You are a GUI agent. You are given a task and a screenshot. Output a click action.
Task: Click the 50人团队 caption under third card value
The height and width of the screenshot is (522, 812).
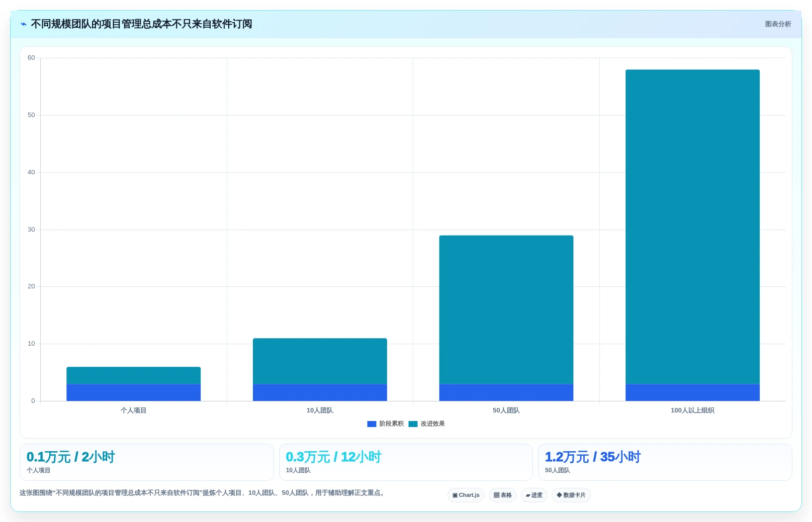[558, 470]
